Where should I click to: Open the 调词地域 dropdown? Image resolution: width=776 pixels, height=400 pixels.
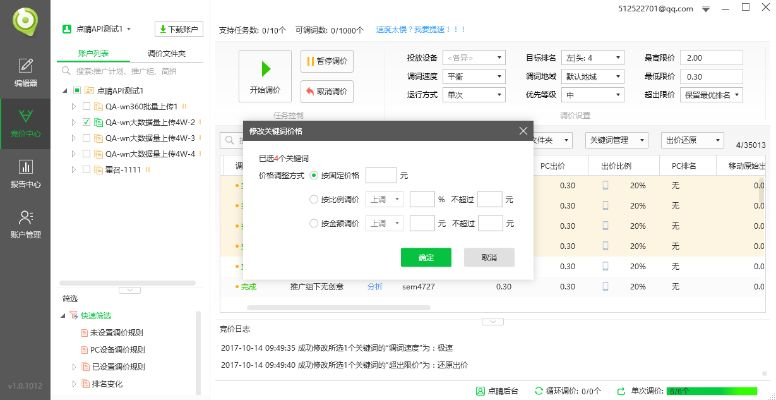click(x=593, y=76)
